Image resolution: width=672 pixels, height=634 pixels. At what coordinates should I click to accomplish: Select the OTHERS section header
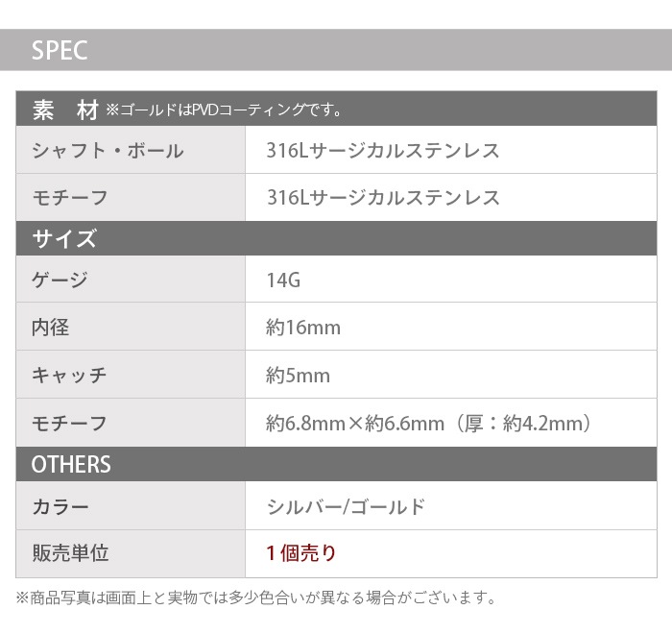tap(71, 465)
